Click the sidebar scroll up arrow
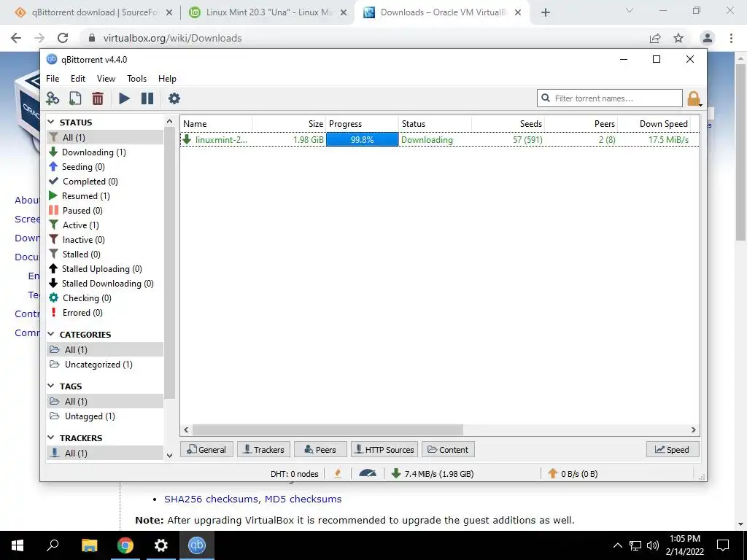Screen dimensions: 747x560 click(x=169, y=122)
